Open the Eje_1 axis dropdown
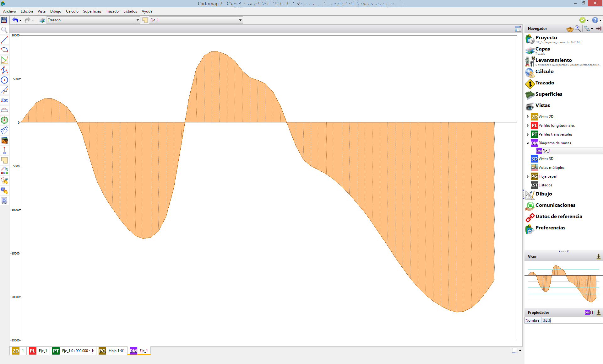Viewport: 603px width, 364px height. point(240,20)
